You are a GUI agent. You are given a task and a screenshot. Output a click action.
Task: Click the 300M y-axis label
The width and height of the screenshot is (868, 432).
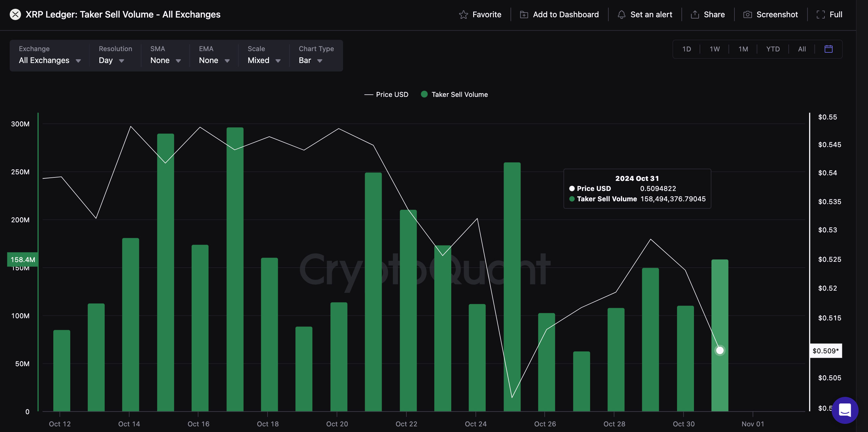[20, 124]
